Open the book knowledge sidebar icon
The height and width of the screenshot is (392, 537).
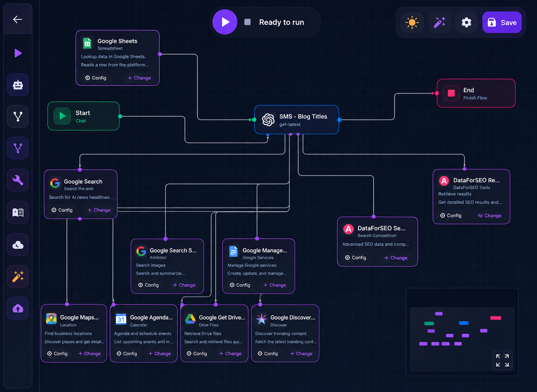click(18, 212)
